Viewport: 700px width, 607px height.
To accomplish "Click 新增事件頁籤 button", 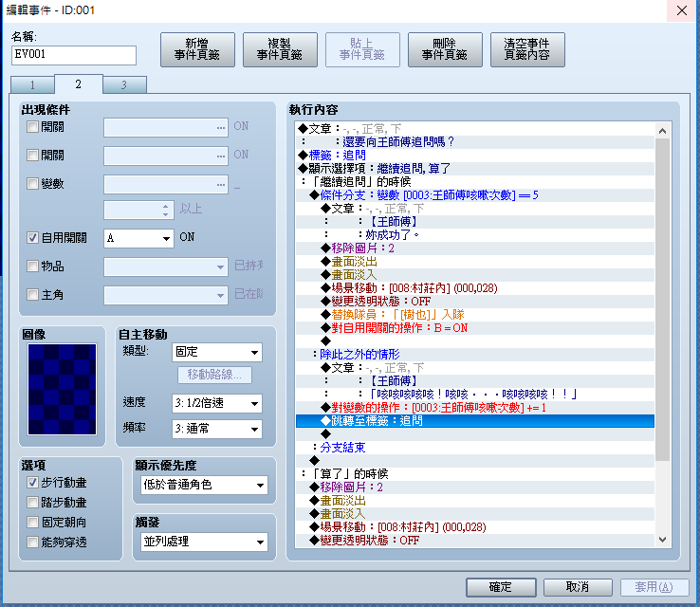I will click(x=197, y=49).
